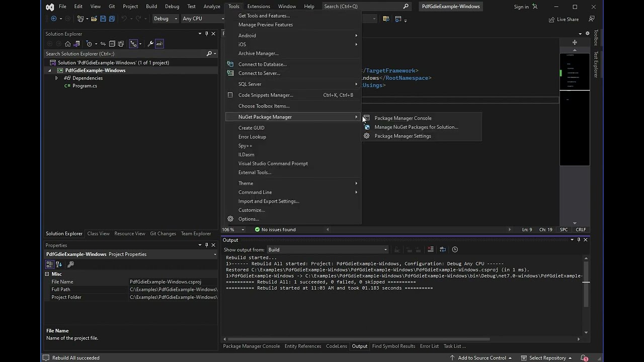Screen dimensions: 644x362
Task: Click the Output clock timestamp icon
Action: tap(455, 249)
